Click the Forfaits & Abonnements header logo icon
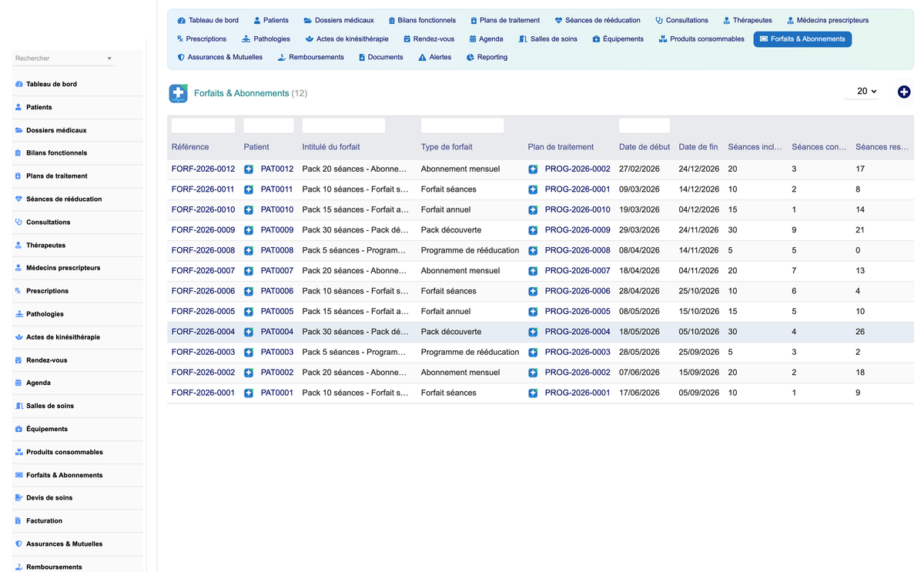This screenshot has height=572, width=924. (x=179, y=93)
